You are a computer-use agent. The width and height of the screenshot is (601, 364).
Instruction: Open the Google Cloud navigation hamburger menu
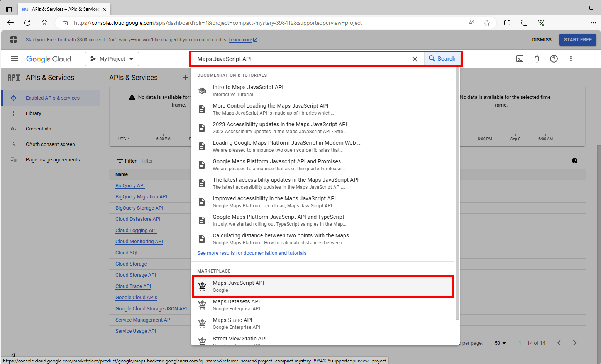(x=14, y=59)
